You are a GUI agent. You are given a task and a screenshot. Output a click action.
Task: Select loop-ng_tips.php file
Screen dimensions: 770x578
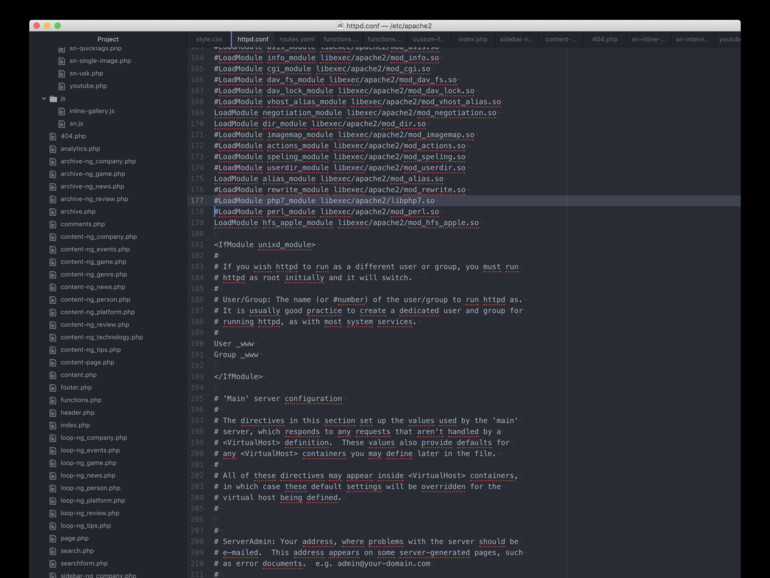(x=85, y=526)
